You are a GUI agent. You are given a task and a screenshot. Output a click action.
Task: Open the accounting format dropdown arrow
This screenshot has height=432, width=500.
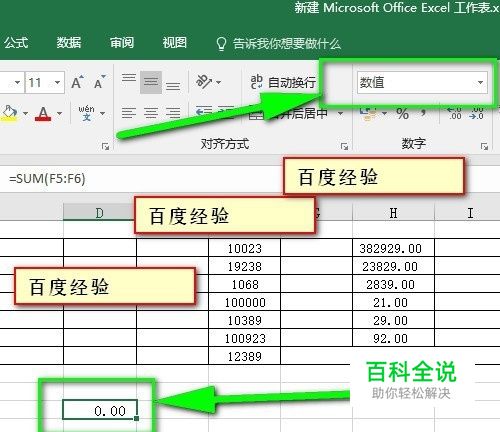point(384,113)
